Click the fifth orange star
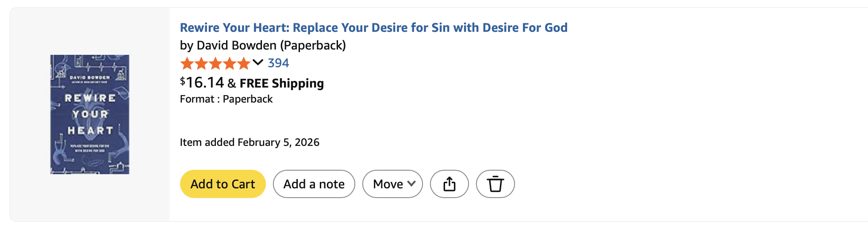The width and height of the screenshot is (868, 229). 244,64
